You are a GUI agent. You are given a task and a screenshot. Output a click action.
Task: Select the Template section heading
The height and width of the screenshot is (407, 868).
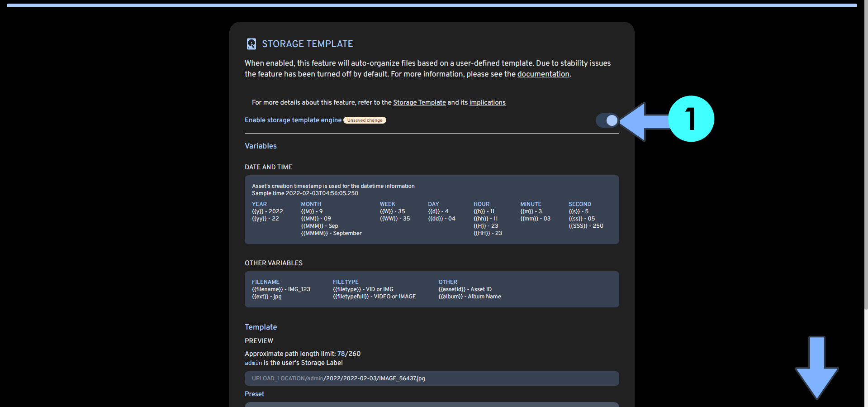tap(261, 327)
